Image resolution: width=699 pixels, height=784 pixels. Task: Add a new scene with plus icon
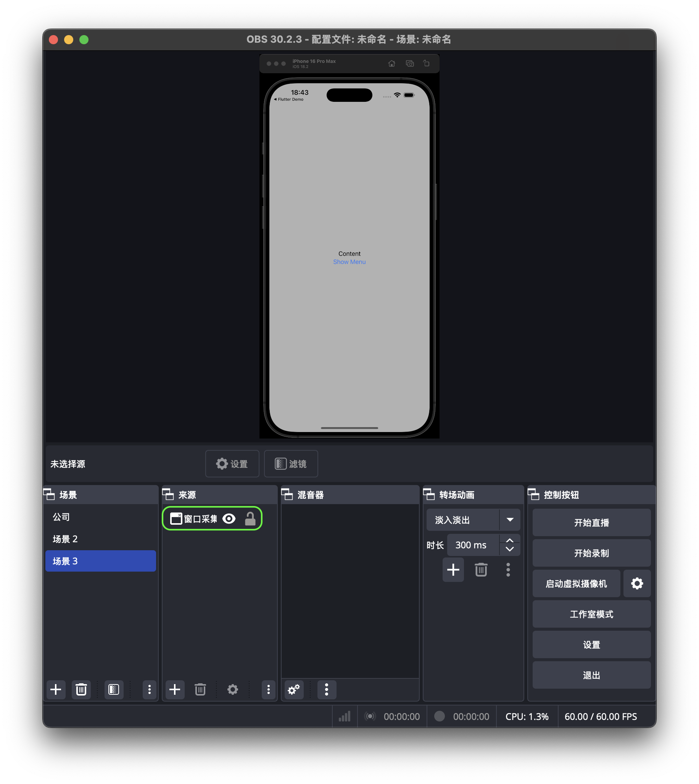[56, 689]
